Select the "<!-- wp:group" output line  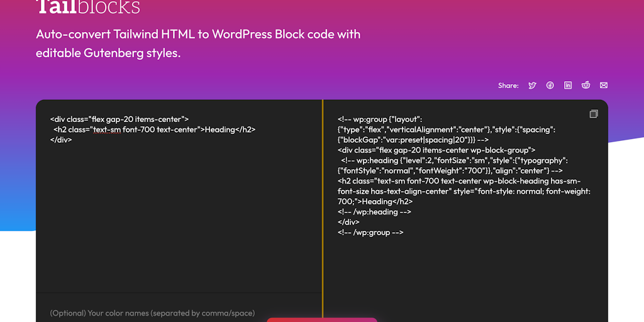pyautogui.click(x=380, y=119)
